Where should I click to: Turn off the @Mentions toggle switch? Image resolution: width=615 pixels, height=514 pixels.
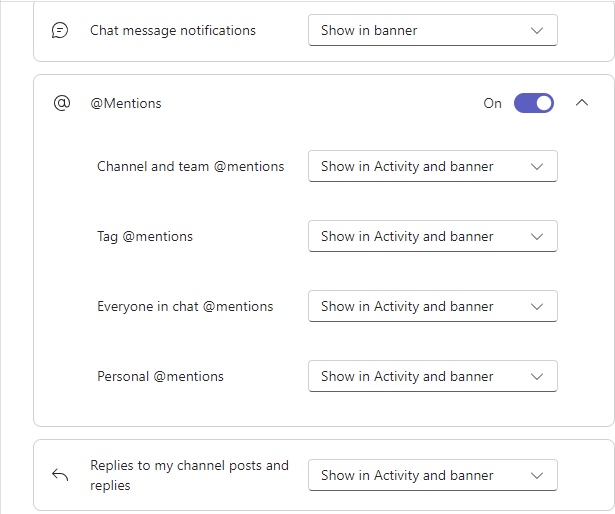pyautogui.click(x=534, y=103)
